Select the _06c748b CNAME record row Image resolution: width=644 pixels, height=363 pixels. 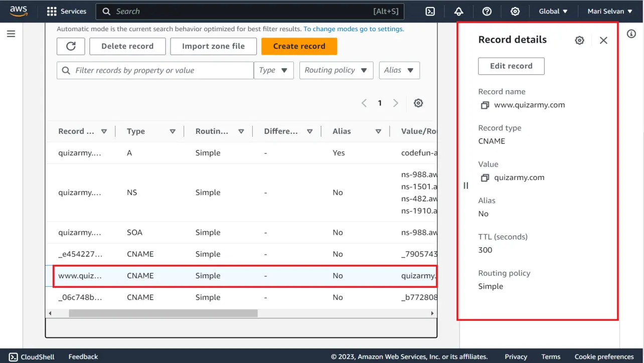point(241,297)
